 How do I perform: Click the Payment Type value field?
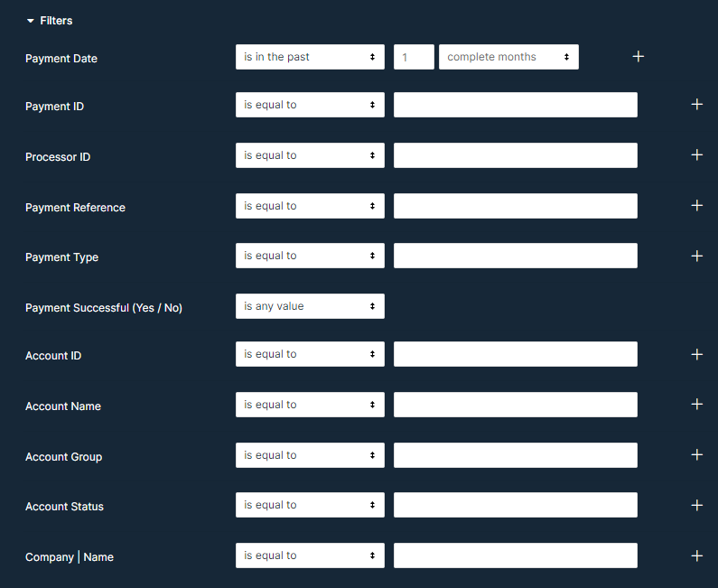516,256
